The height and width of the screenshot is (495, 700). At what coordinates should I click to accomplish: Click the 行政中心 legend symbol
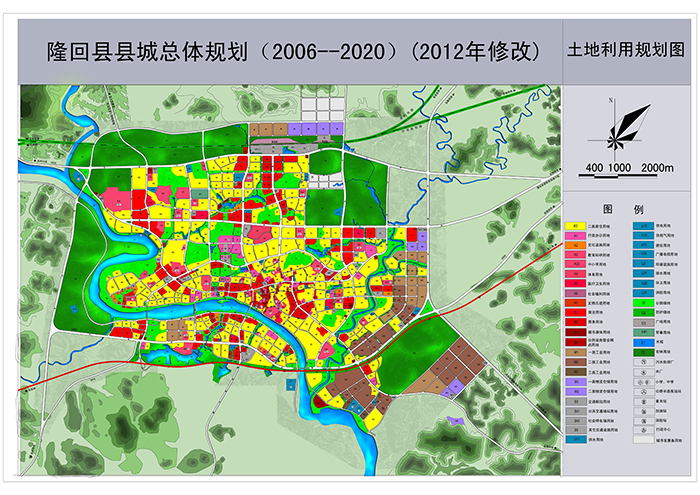click(x=643, y=430)
